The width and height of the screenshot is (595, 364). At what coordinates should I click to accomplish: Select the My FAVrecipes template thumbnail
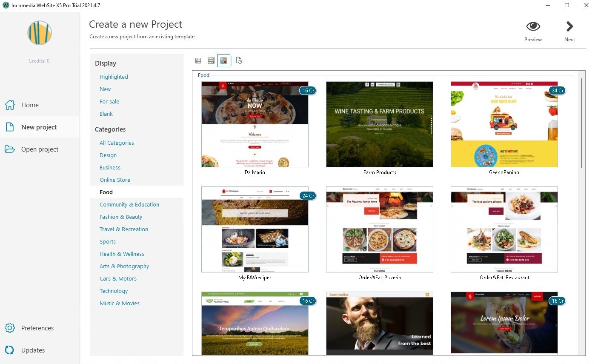point(255,229)
